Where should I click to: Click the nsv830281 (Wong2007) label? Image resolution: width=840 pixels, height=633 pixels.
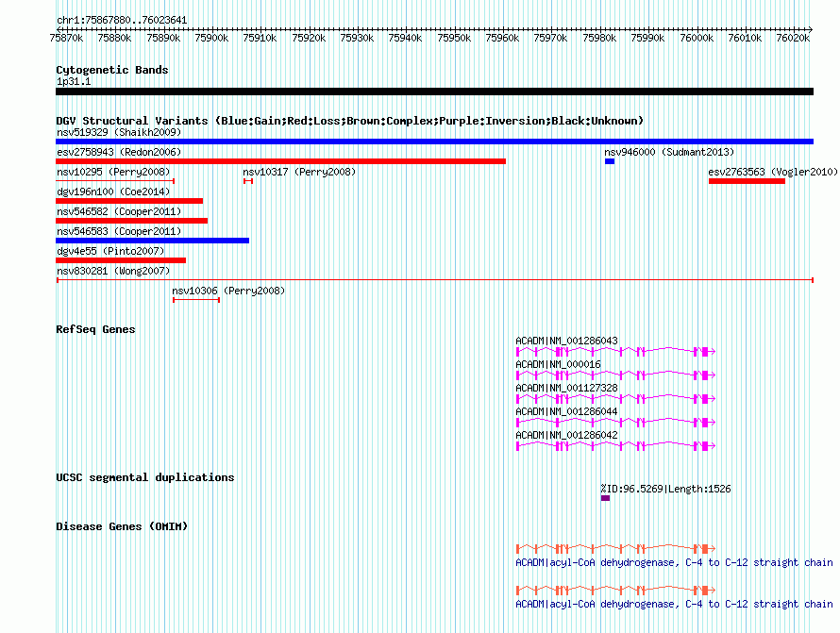pos(113,271)
